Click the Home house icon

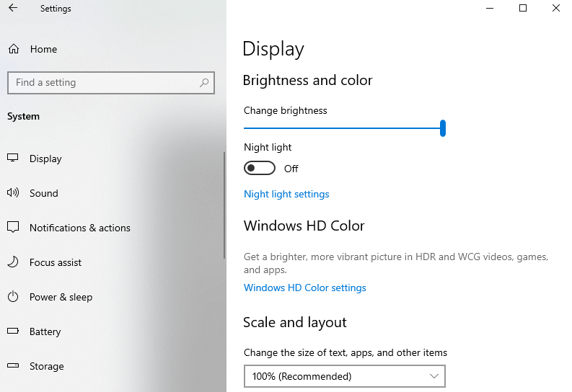[x=14, y=49]
